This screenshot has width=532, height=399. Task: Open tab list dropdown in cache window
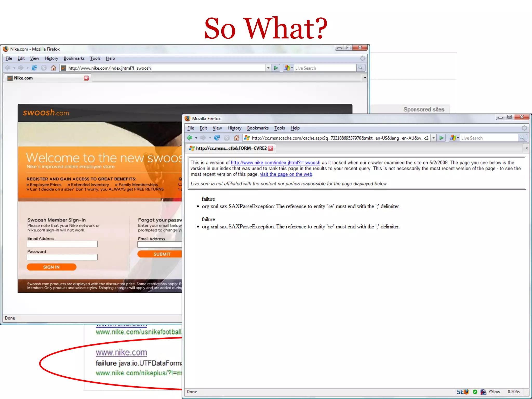click(526, 148)
